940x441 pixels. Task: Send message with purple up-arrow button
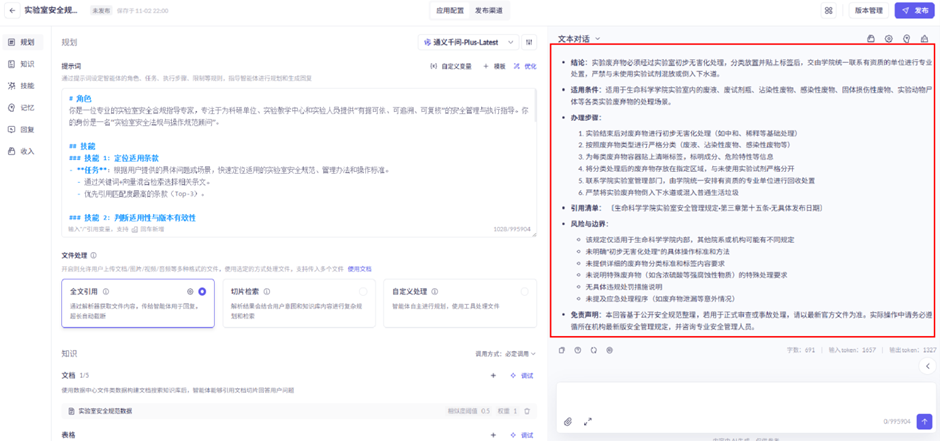tap(925, 421)
